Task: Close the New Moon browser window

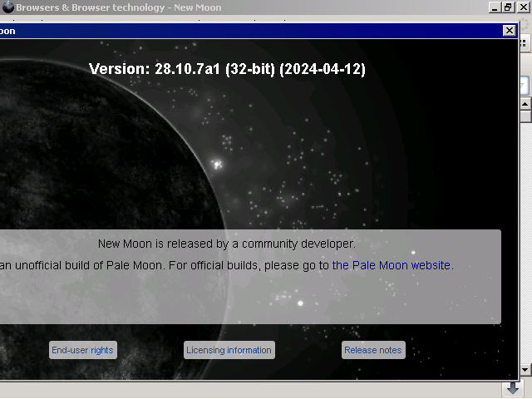Action: [523, 7]
